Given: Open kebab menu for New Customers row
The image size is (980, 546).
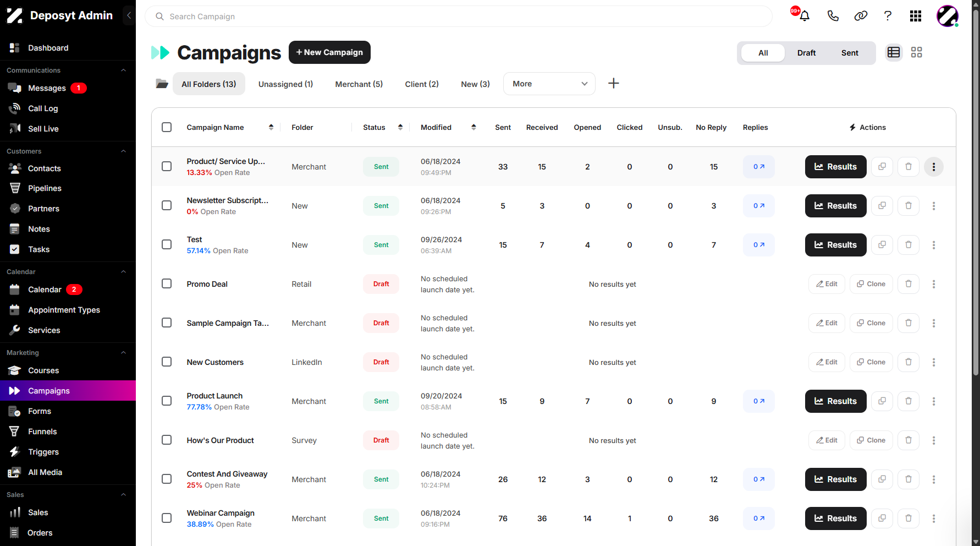Looking at the screenshot, I should point(934,362).
